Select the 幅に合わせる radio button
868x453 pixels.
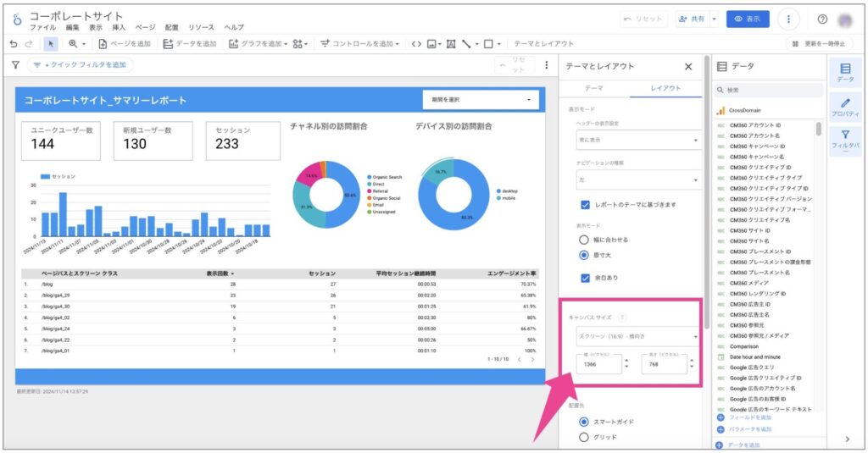(x=583, y=240)
